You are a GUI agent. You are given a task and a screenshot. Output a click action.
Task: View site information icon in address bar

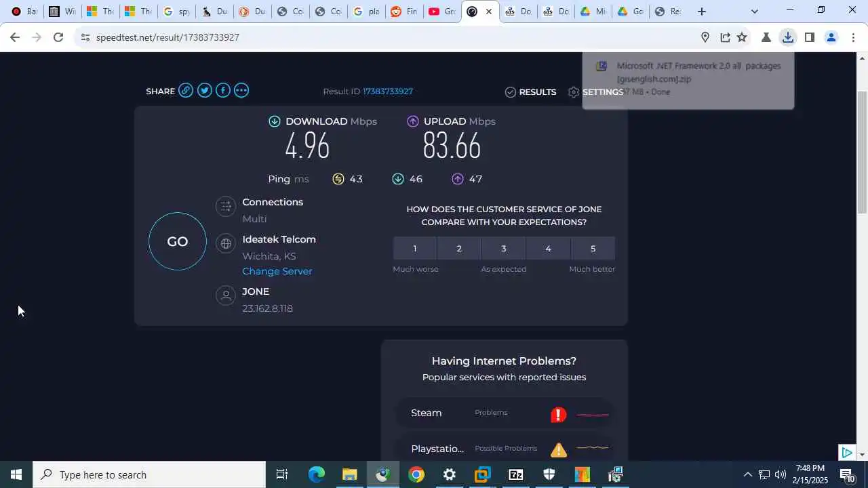point(85,37)
